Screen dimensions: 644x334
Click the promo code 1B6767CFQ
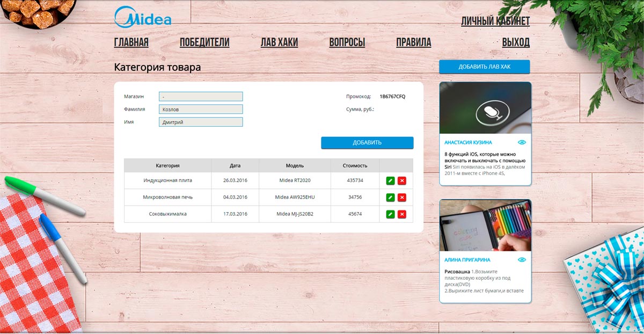coord(393,97)
